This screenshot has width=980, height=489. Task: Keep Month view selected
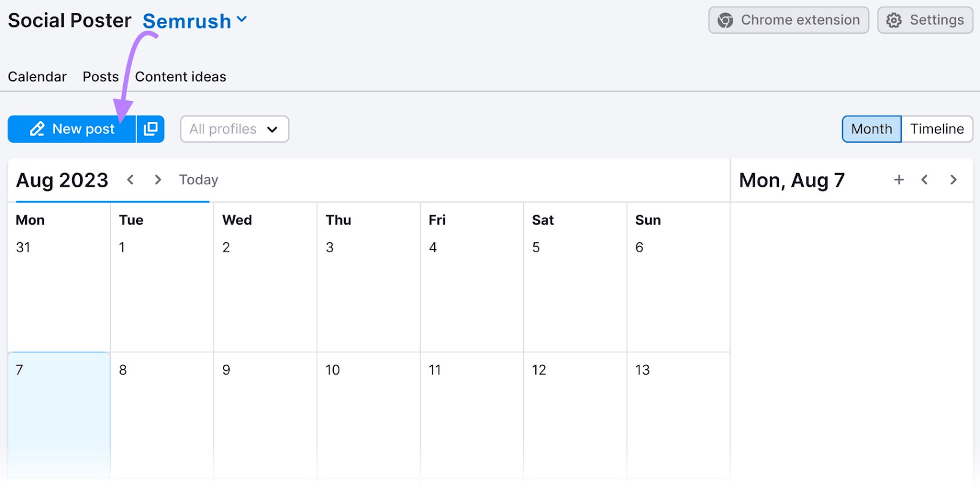click(871, 129)
